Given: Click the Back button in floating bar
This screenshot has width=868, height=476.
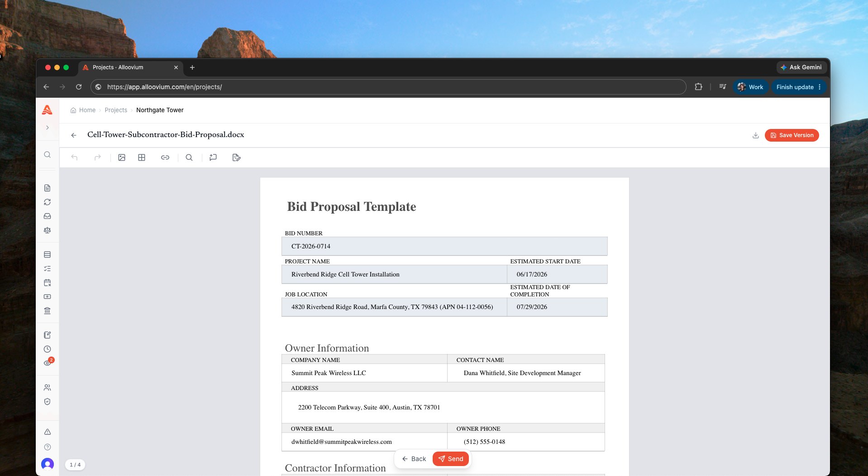Looking at the screenshot, I should pyautogui.click(x=414, y=459).
